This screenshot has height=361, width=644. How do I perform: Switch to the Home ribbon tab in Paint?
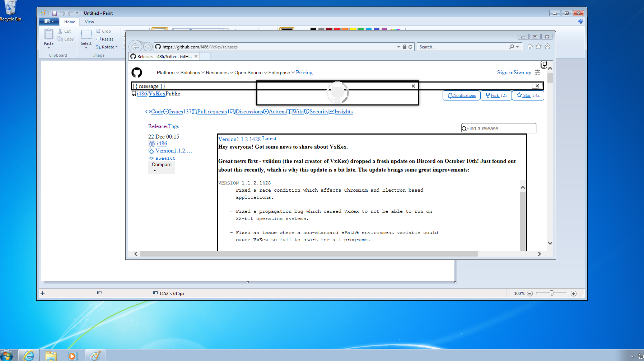pos(70,22)
